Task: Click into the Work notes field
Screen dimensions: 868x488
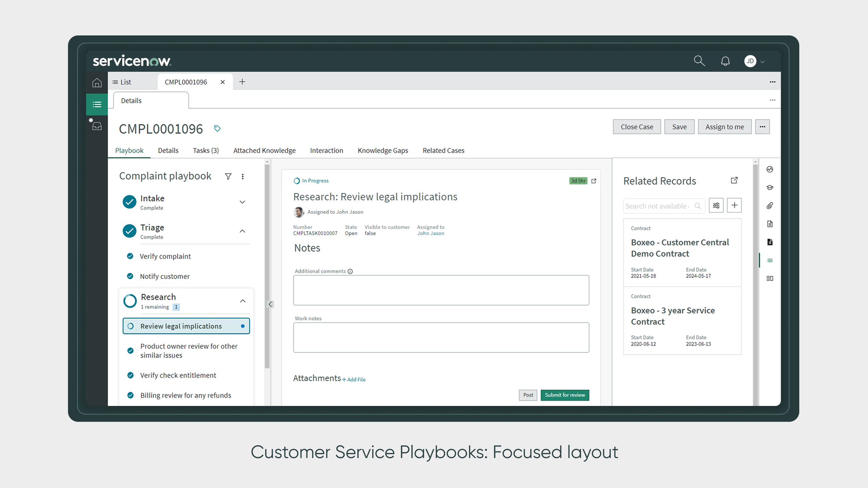Action: (441, 338)
